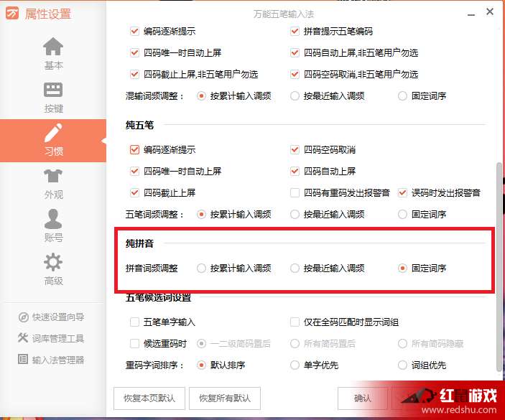Toggle 四码自动上屏 under 纯五笔
The image size is (505, 420).
(x=295, y=171)
